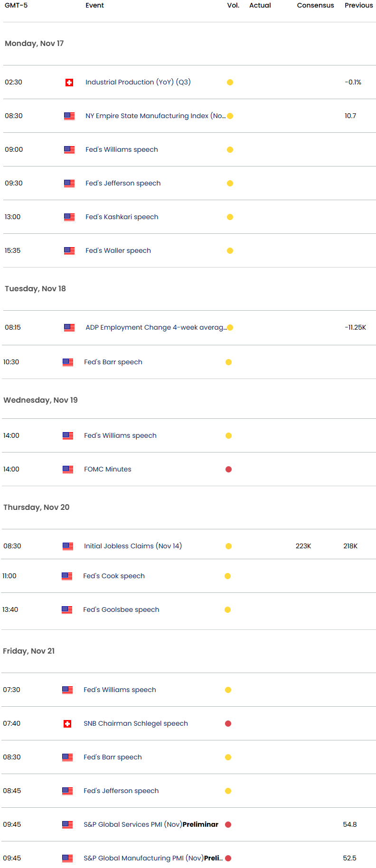Click the Vol. column header
The image size is (376, 868).
click(233, 5)
